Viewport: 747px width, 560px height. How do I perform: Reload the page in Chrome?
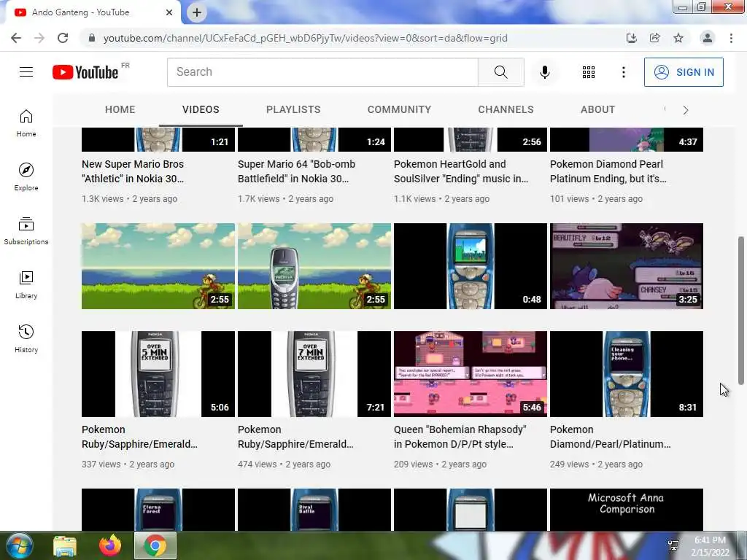point(63,38)
